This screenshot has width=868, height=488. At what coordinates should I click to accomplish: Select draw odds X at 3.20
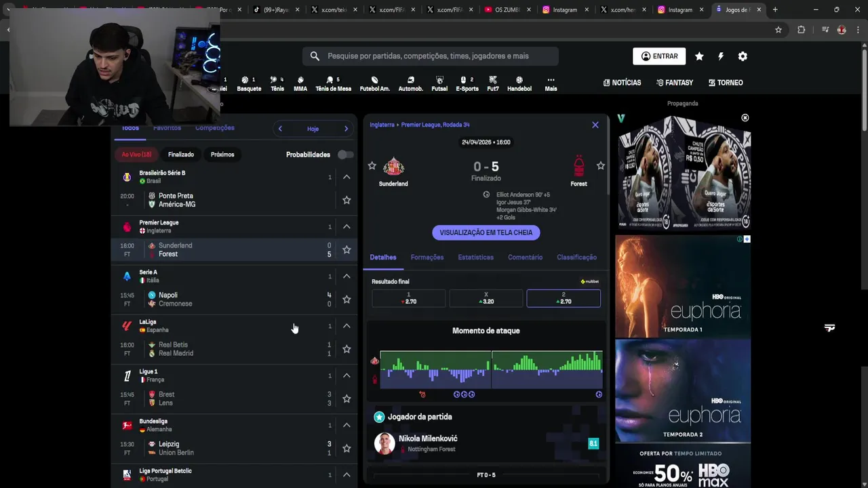[x=486, y=298]
